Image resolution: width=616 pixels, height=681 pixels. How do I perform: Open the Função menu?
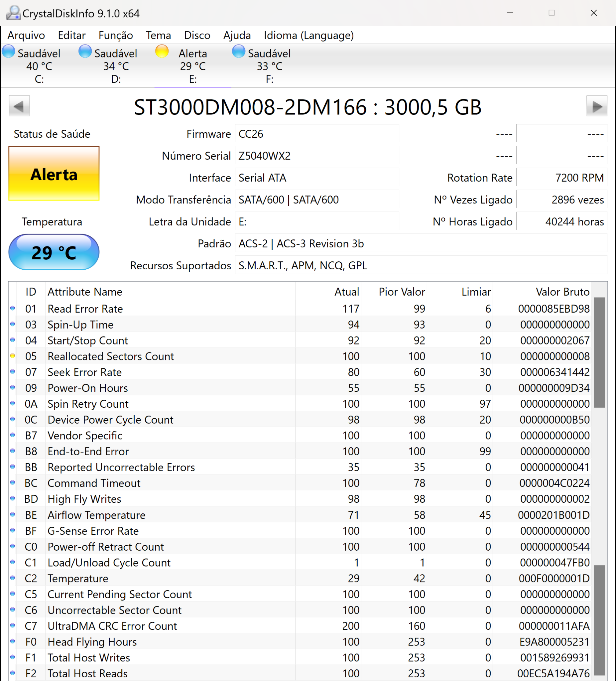pos(115,35)
